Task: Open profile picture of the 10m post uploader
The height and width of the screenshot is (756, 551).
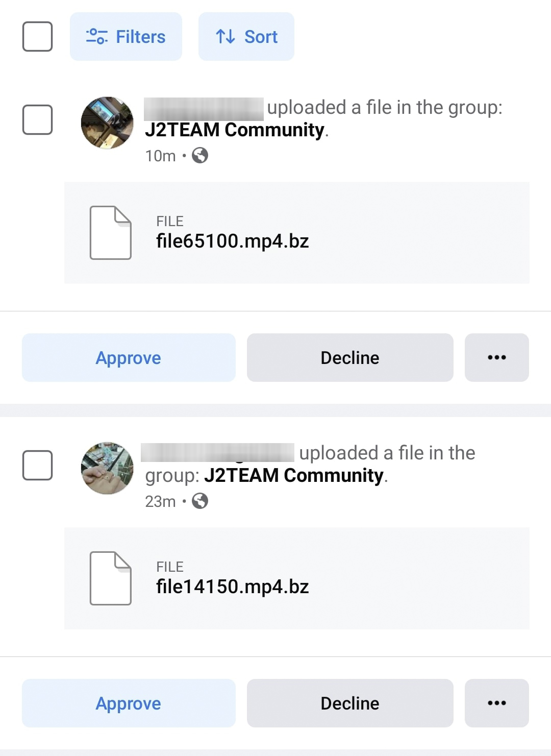Action: tap(107, 123)
